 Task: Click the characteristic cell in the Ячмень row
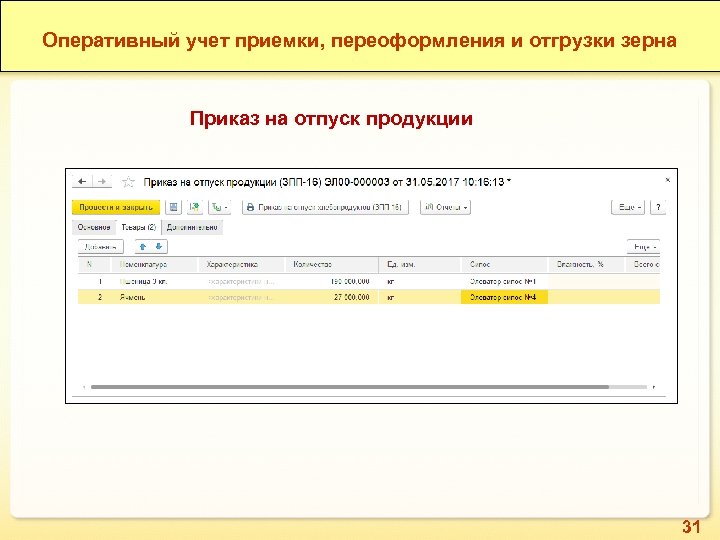coord(241,297)
